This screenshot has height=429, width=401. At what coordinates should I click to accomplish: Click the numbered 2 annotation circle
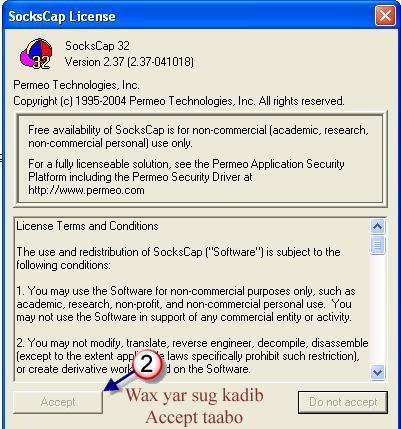point(147,364)
